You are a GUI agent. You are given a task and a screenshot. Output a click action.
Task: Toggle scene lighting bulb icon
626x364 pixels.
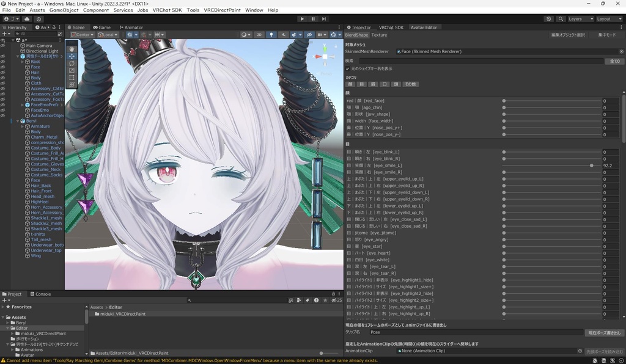click(x=271, y=35)
